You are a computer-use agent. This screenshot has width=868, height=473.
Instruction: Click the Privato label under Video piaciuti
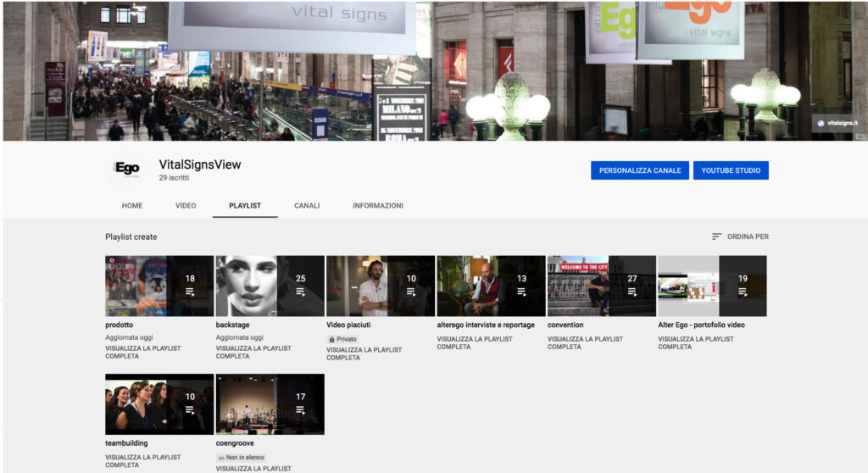[x=347, y=339]
